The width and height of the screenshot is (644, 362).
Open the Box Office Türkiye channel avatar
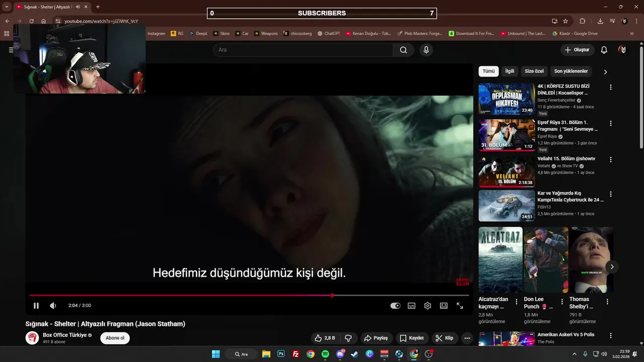[x=32, y=338]
